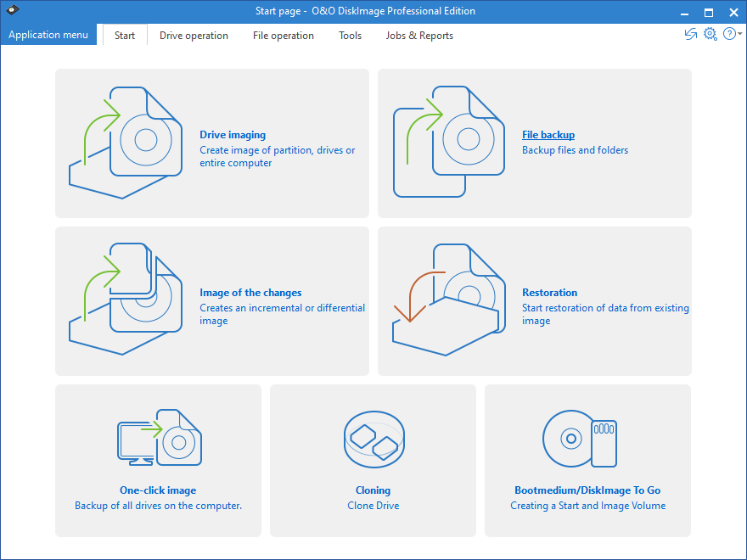Open the Cloning tool
The image size is (747, 560).
click(x=373, y=440)
